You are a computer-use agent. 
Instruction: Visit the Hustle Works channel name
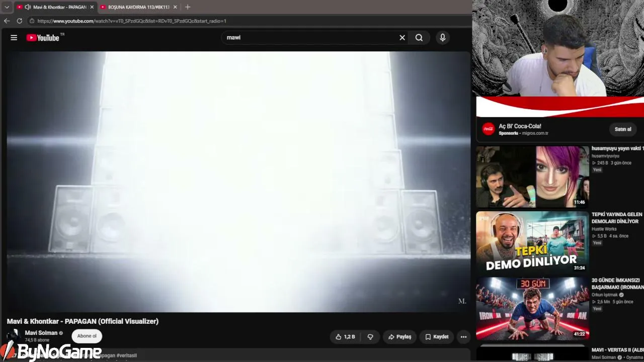tap(604, 229)
